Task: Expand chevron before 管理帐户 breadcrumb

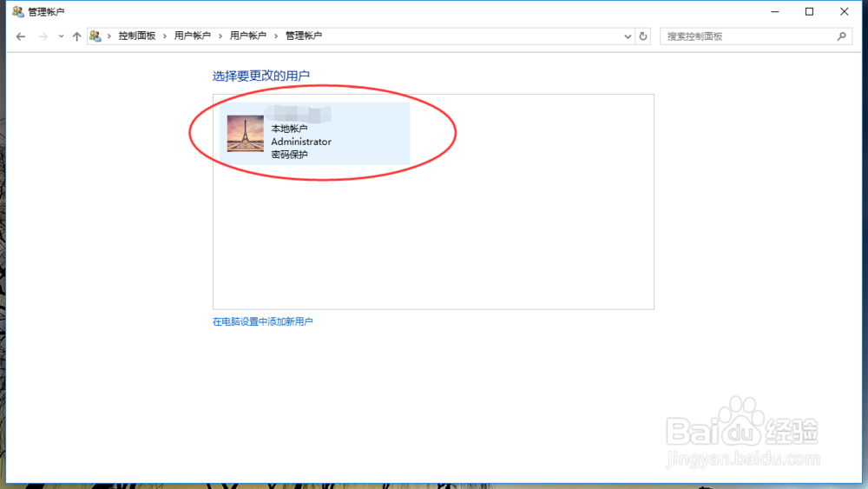Action: click(276, 36)
